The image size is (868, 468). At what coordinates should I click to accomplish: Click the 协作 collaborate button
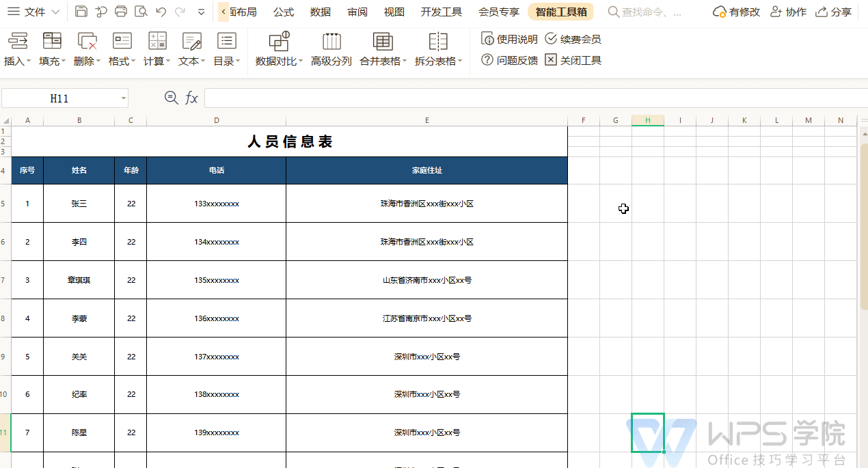coord(788,12)
